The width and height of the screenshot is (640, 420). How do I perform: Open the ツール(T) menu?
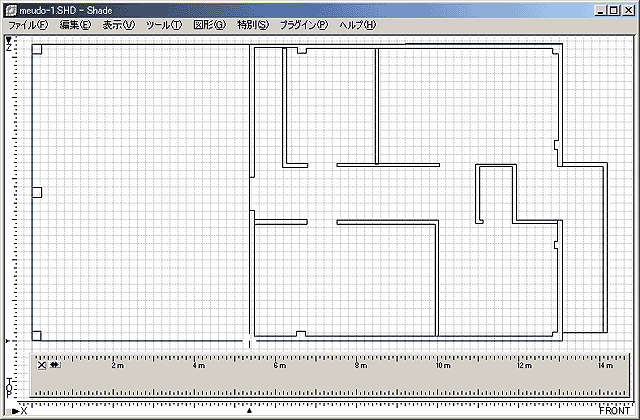pyautogui.click(x=164, y=25)
